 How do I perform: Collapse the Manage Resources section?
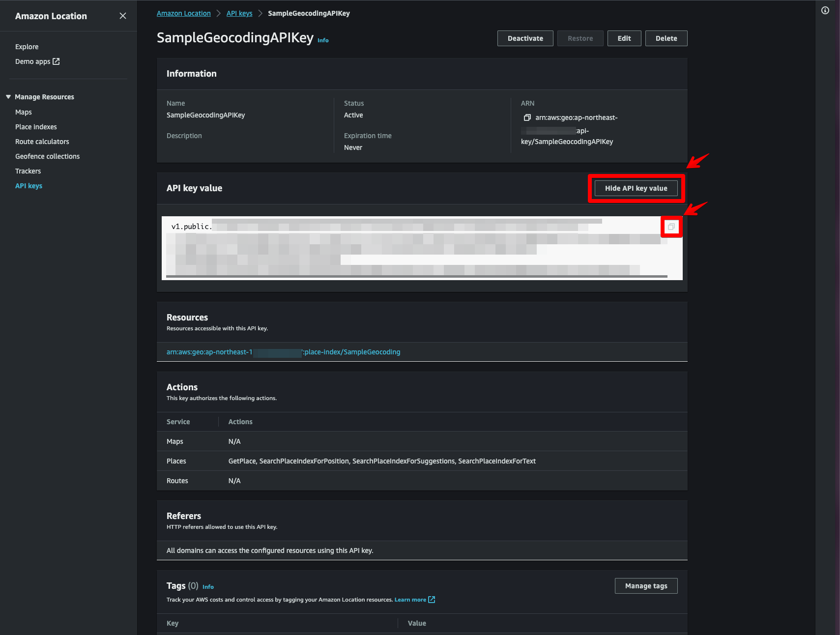(8, 97)
